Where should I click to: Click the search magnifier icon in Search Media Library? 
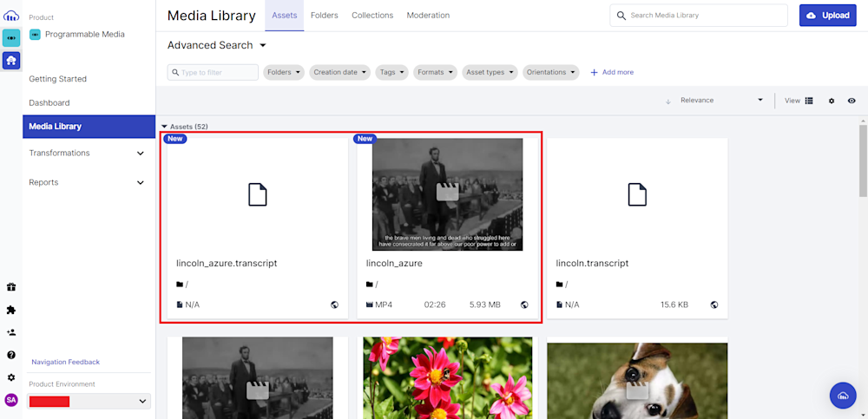coord(621,16)
